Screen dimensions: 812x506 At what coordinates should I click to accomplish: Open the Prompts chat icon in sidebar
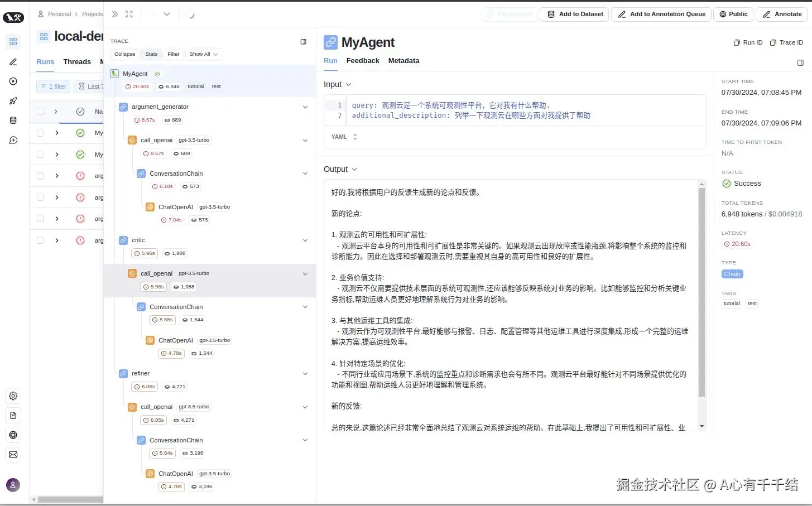coord(13,140)
